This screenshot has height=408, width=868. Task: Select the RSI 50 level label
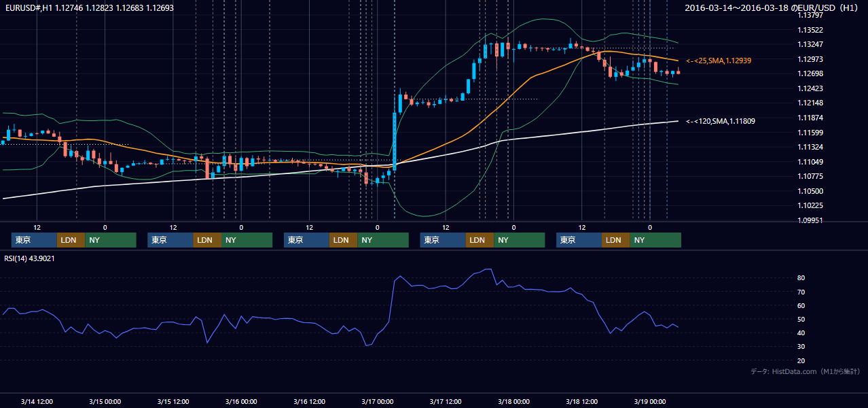coord(801,319)
